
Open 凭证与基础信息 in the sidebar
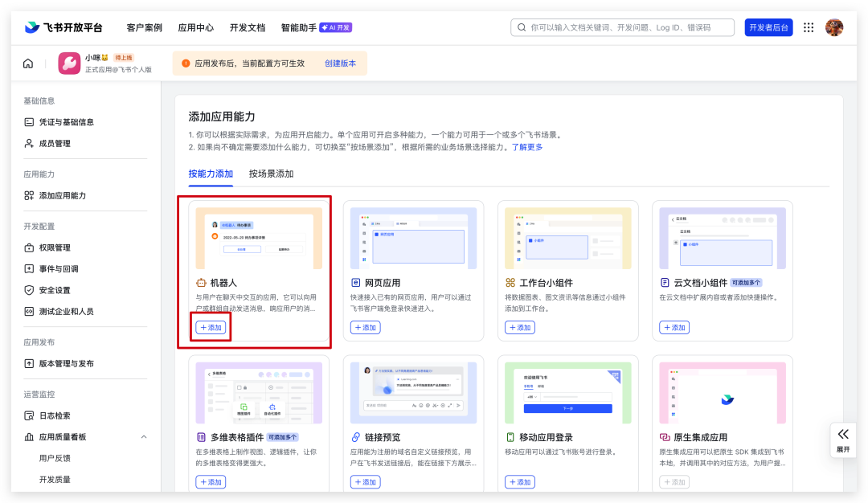tap(66, 122)
